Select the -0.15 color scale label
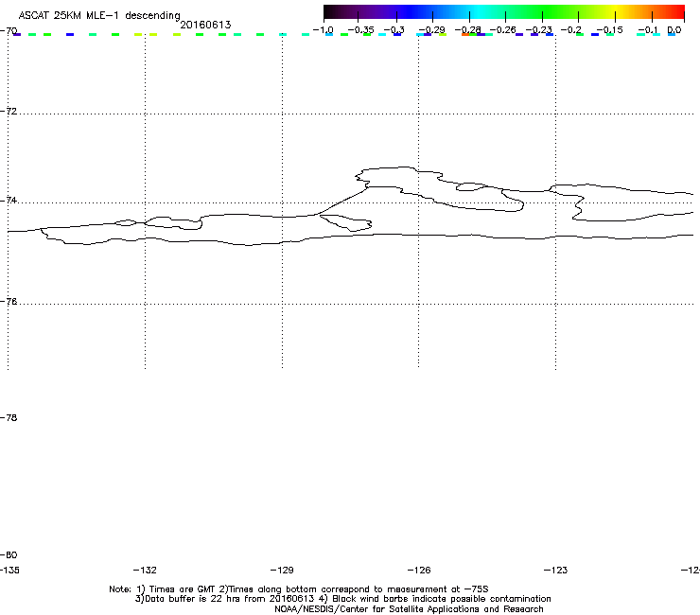Image resolution: width=700 pixels, height=615 pixels. (x=609, y=30)
